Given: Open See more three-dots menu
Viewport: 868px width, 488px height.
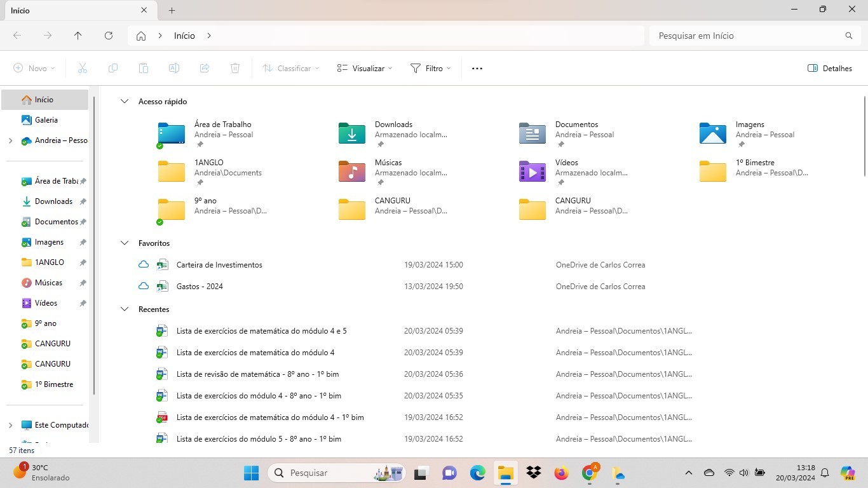Looking at the screenshot, I should coord(477,68).
